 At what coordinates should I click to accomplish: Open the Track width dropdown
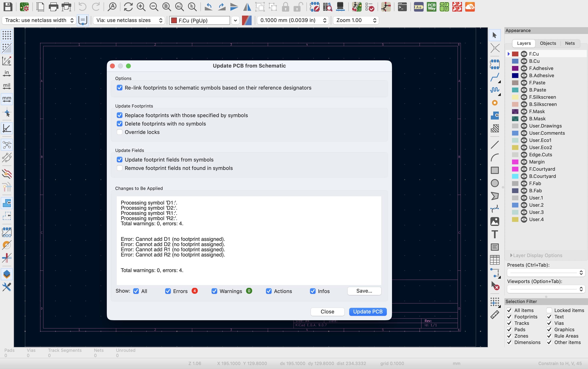tap(39, 20)
